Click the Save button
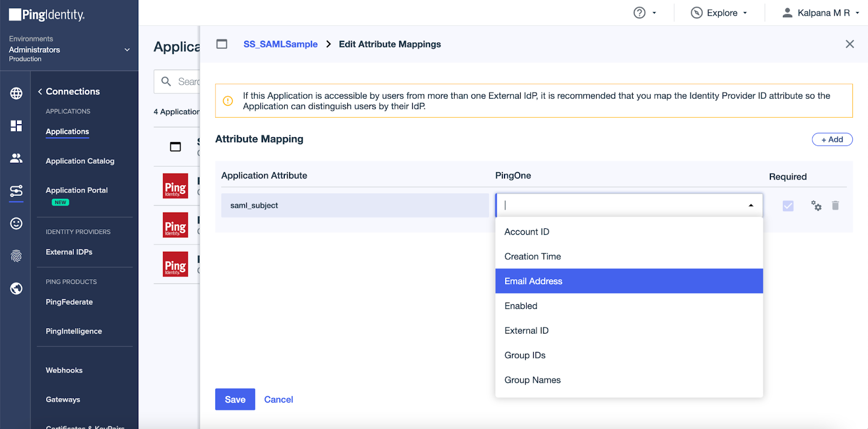The width and height of the screenshot is (868, 429). pyautogui.click(x=235, y=400)
